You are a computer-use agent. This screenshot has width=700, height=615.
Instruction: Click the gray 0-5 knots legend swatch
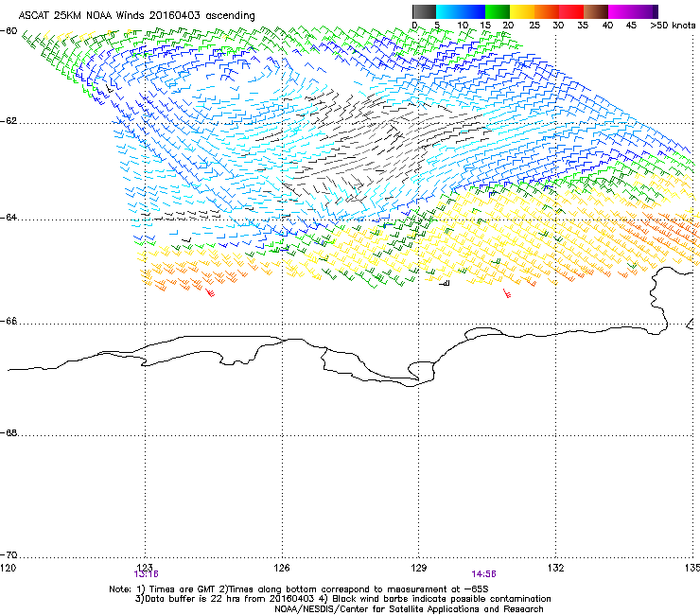click(x=424, y=11)
